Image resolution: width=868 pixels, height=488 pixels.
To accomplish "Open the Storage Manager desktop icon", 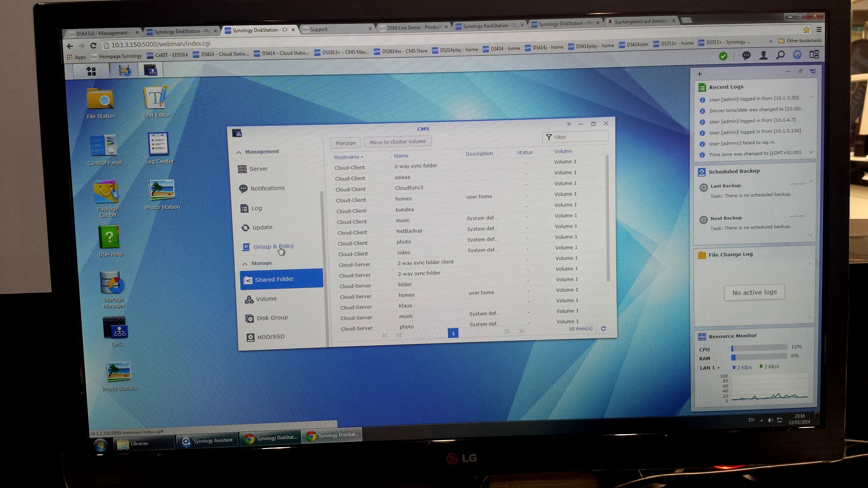I will tap(113, 290).
